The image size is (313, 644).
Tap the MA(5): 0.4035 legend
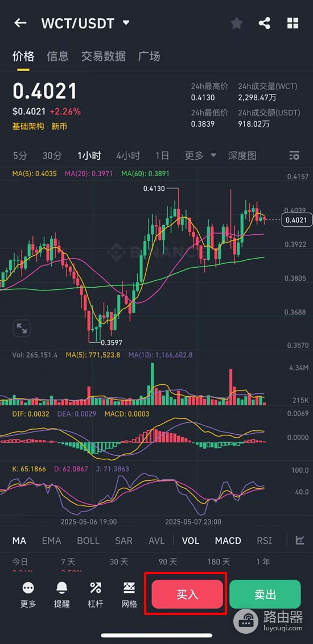point(35,174)
